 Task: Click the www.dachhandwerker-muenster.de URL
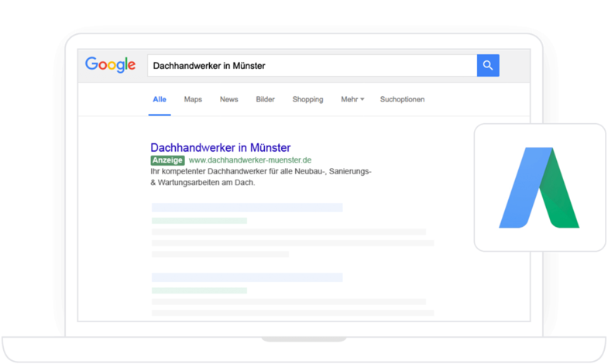pyautogui.click(x=250, y=160)
